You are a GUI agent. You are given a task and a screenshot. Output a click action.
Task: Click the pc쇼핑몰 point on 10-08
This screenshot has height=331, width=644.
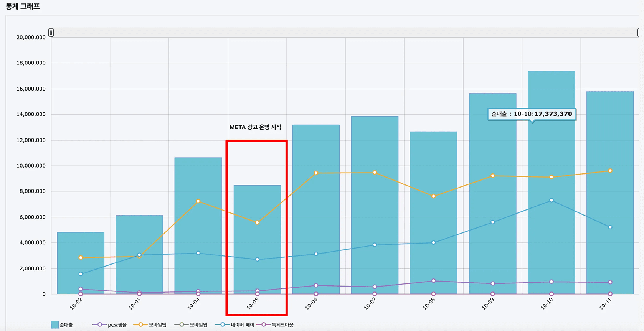[433, 281]
